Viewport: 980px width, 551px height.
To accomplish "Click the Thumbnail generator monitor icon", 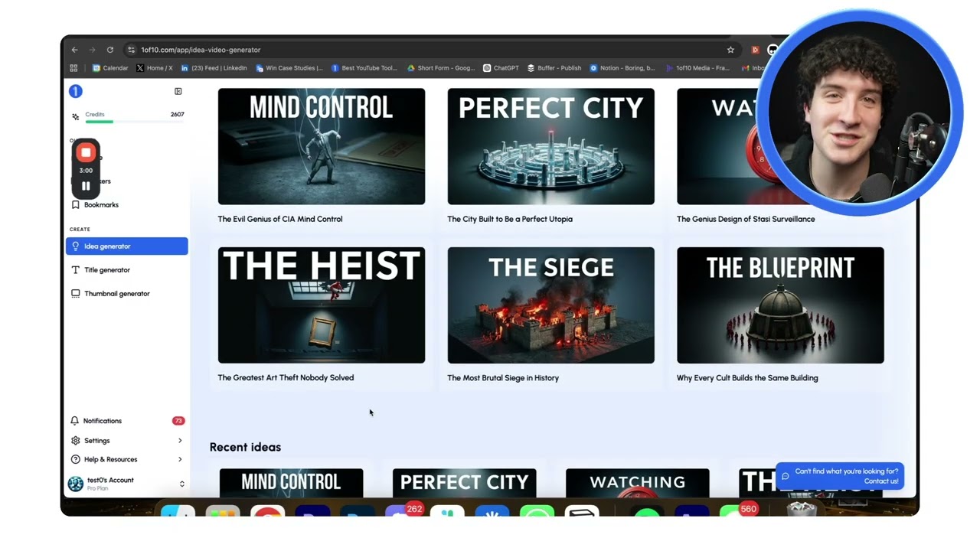I will pyautogui.click(x=75, y=294).
